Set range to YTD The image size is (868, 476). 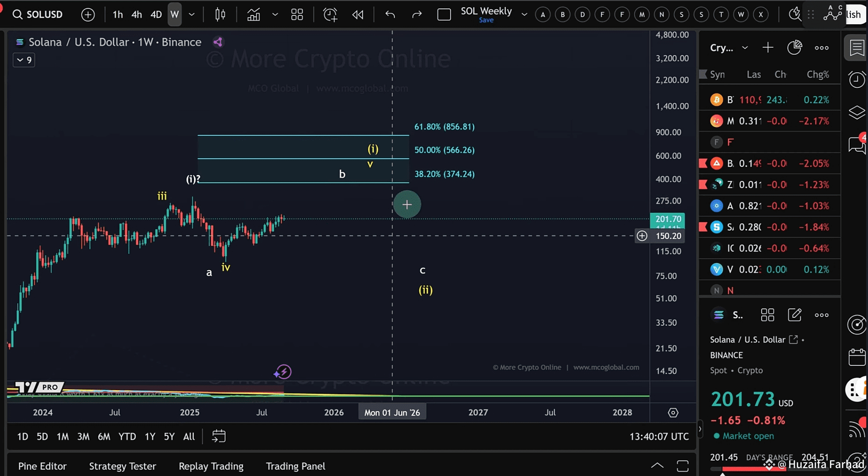(x=127, y=436)
